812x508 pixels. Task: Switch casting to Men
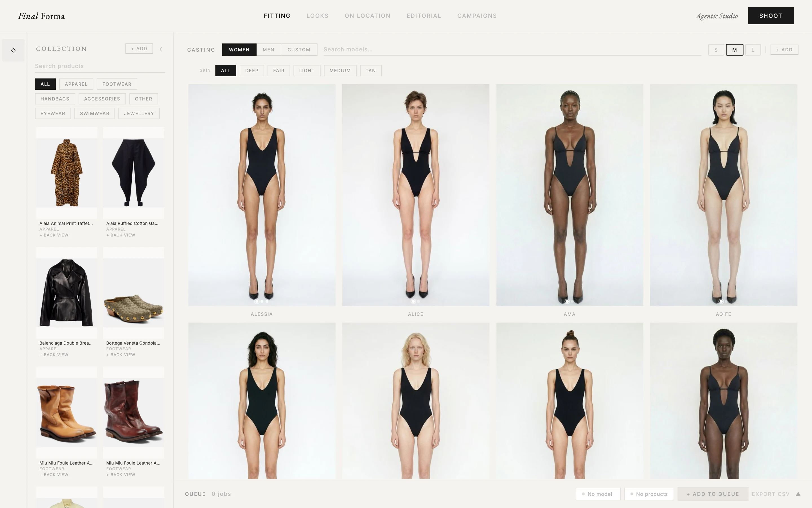[x=268, y=50]
